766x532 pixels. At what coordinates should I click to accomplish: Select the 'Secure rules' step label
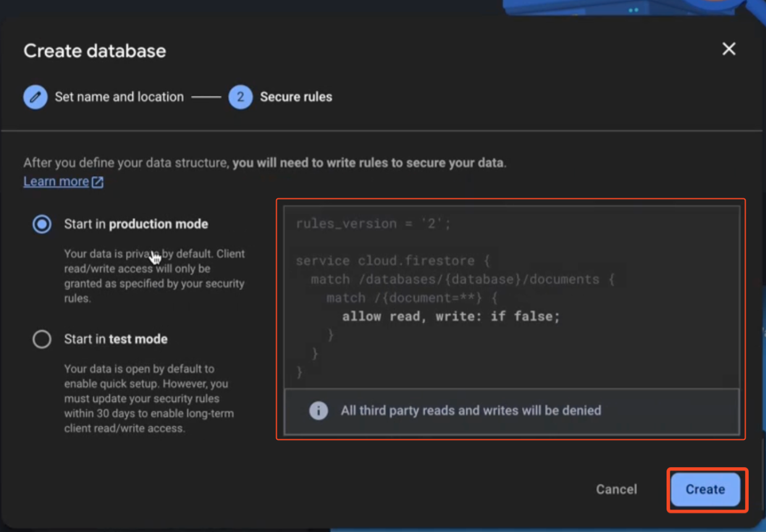coord(296,97)
